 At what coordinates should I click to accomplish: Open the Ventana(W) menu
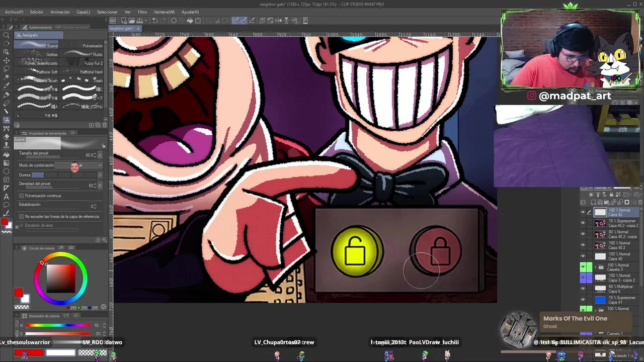click(x=164, y=12)
